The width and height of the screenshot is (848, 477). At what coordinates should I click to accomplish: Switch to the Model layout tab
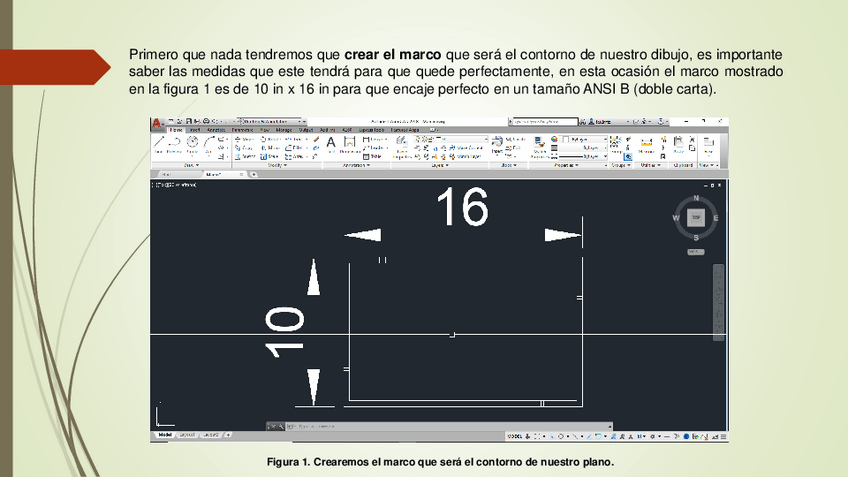(164, 435)
